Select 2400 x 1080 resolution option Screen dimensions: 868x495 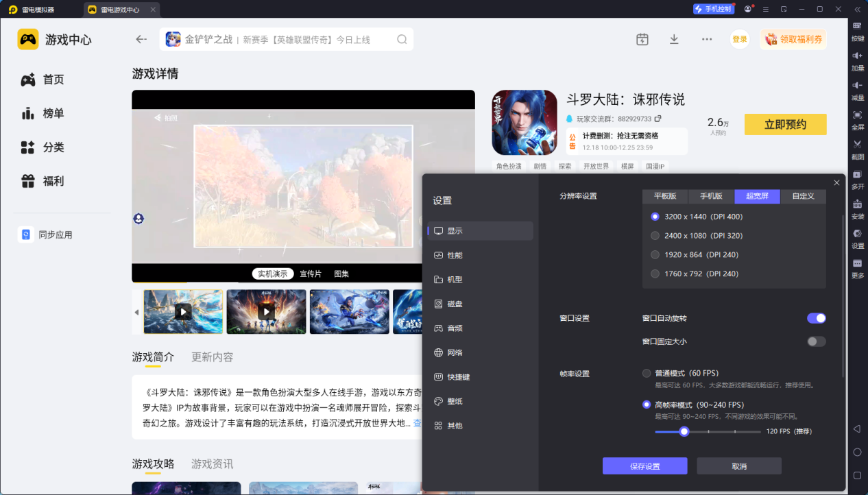pyautogui.click(x=655, y=236)
